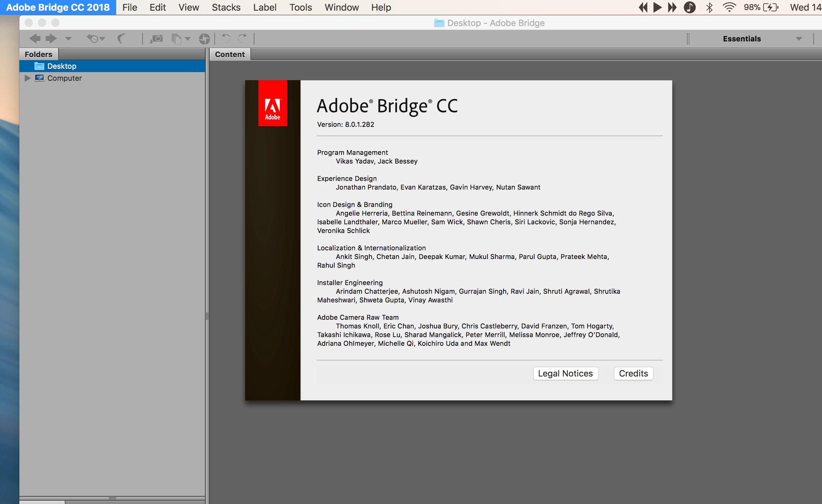This screenshot has width=822, height=504.
Task: Click the boomerang return-to-application icon
Action: coord(122,39)
